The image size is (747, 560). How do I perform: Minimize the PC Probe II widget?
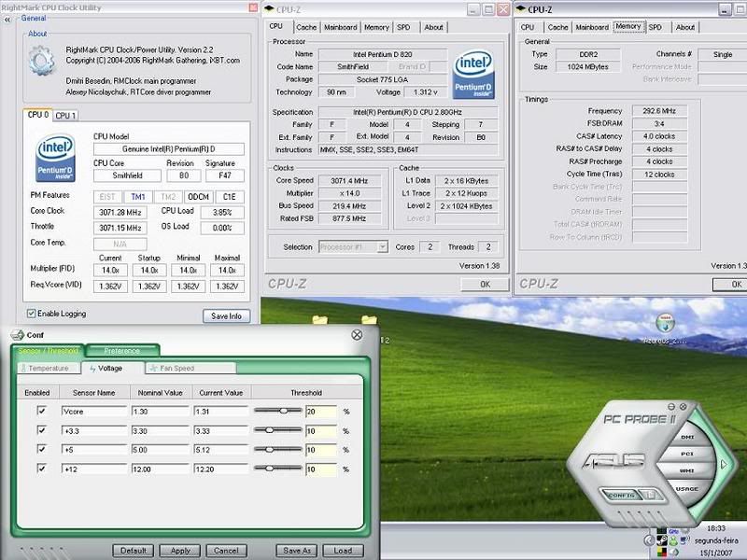pyautogui.click(x=671, y=407)
